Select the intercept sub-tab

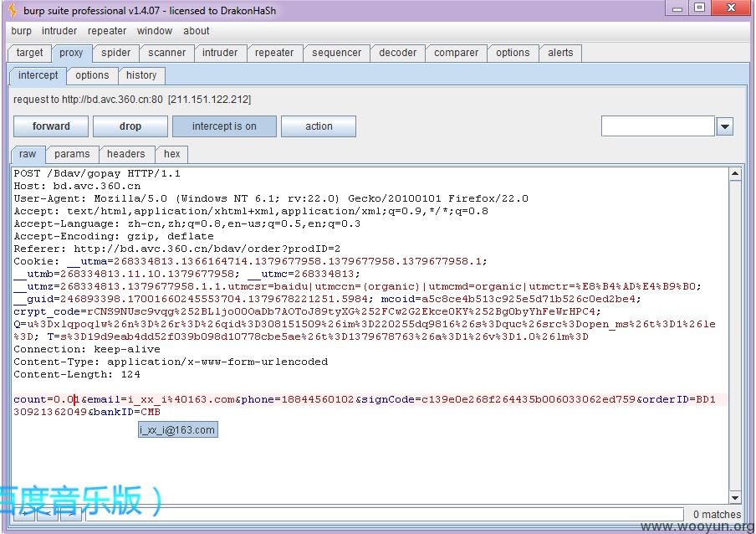point(38,75)
